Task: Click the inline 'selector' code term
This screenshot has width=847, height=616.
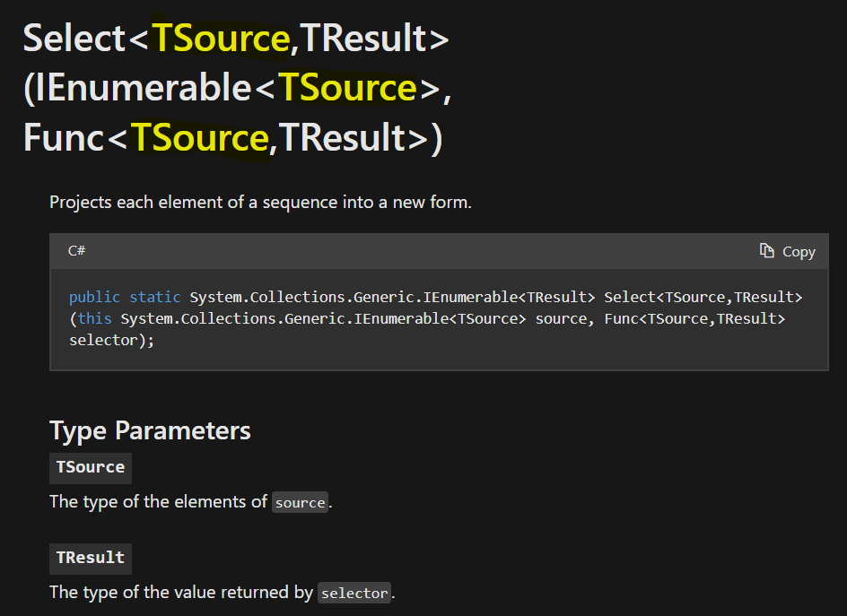Action: click(x=354, y=593)
